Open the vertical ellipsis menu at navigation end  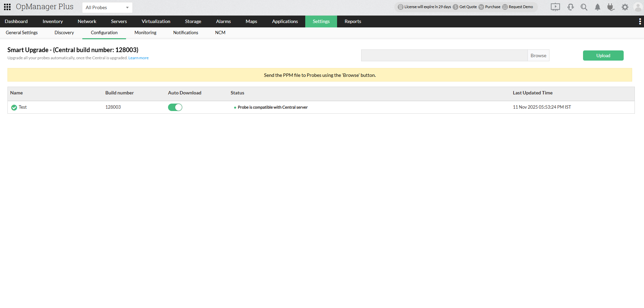[640, 21]
